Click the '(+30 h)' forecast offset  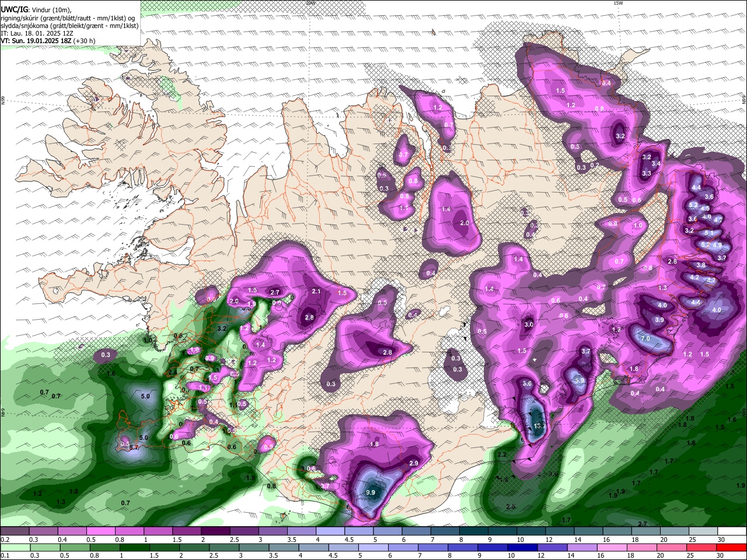point(85,41)
